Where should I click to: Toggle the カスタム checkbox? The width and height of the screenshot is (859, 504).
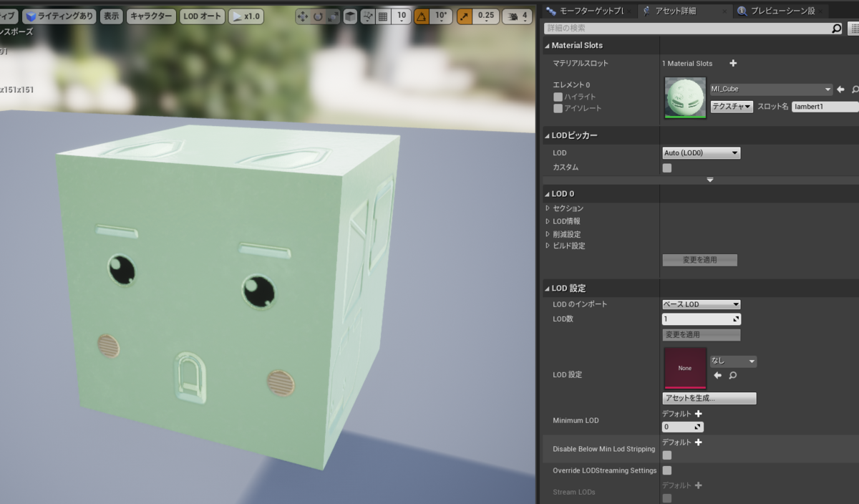pos(667,168)
